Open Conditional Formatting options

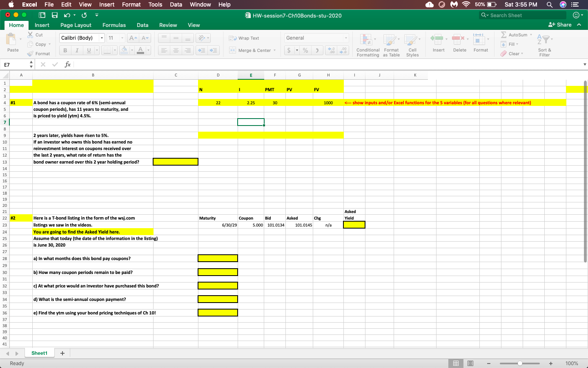pos(367,43)
